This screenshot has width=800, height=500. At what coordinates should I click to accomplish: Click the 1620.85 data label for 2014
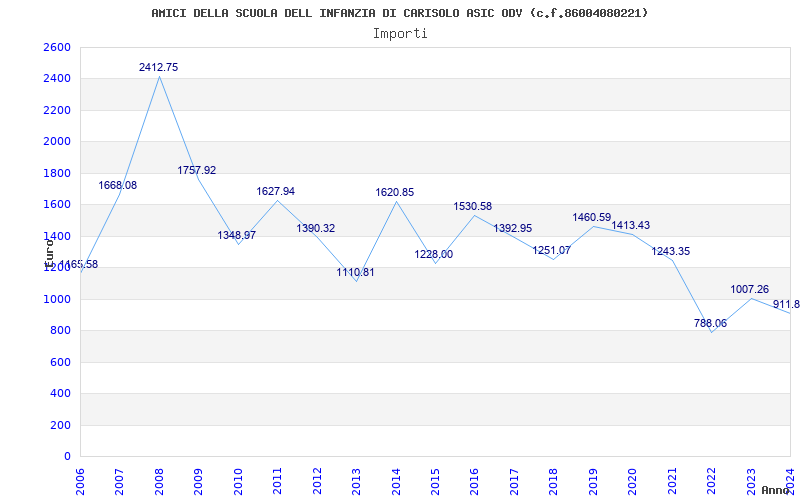click(395, 192)
